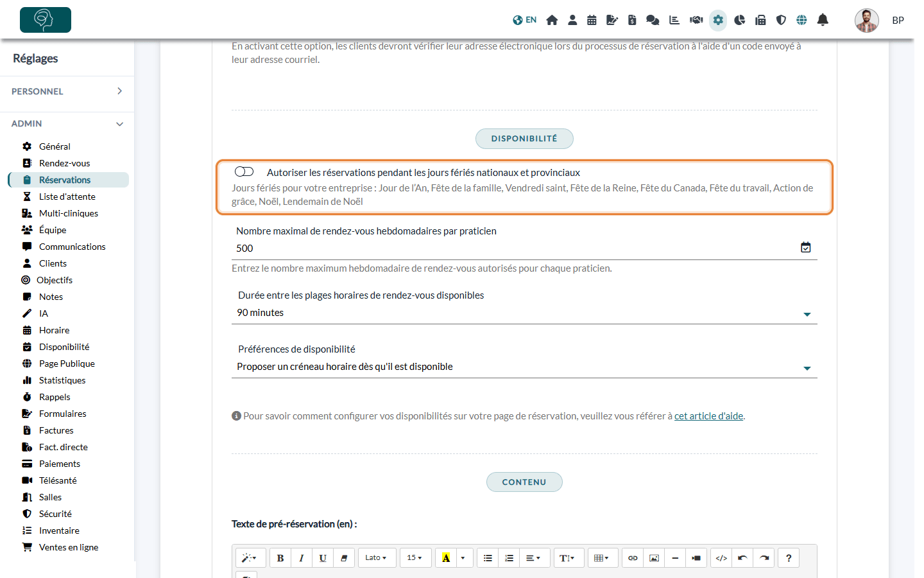Open Télésanté settings in sidebar
The width and height of the screenshot is (924, 578).
58,480
